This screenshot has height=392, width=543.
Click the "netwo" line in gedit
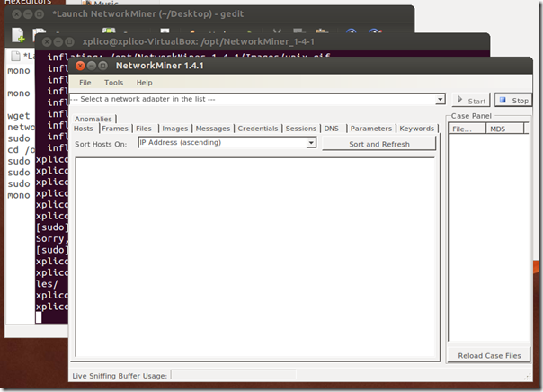(21, 128)
